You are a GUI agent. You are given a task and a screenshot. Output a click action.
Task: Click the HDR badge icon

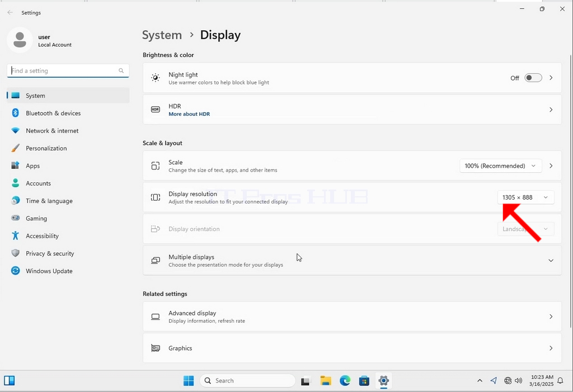point(156,109)
